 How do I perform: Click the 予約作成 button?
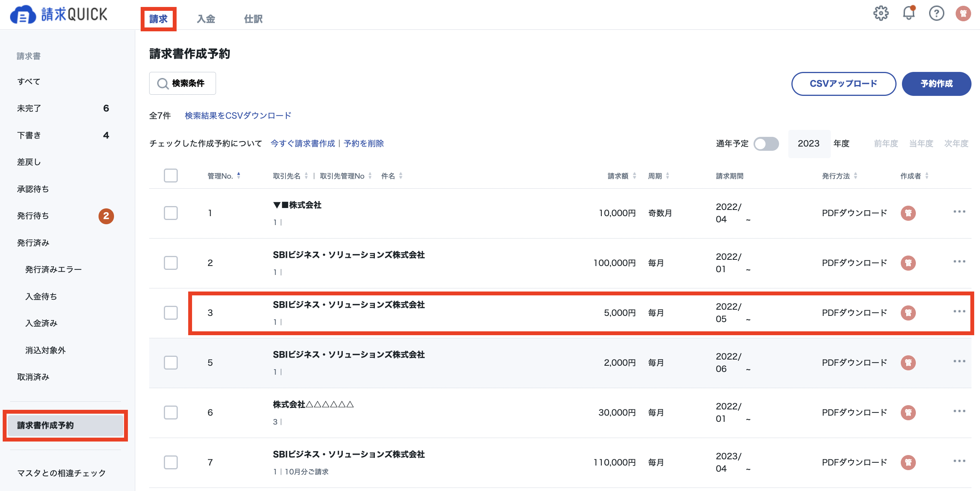click(936, 84)
